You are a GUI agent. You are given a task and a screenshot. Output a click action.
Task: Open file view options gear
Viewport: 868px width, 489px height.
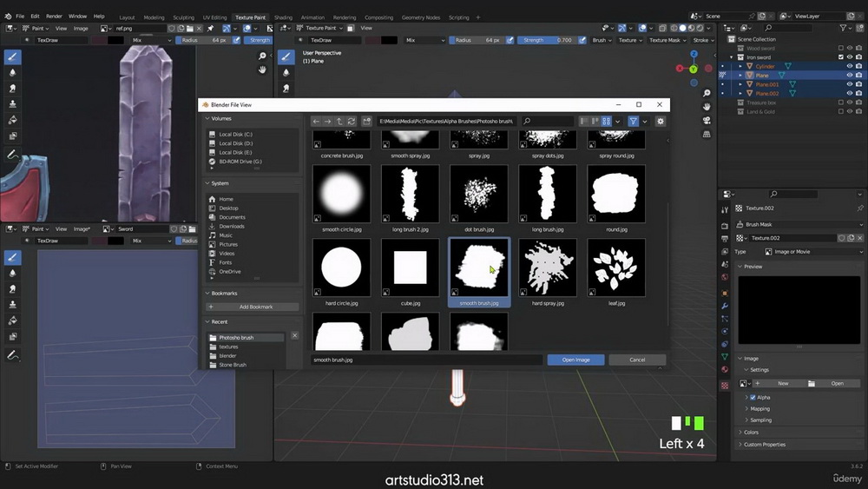(x=661, y=122)
